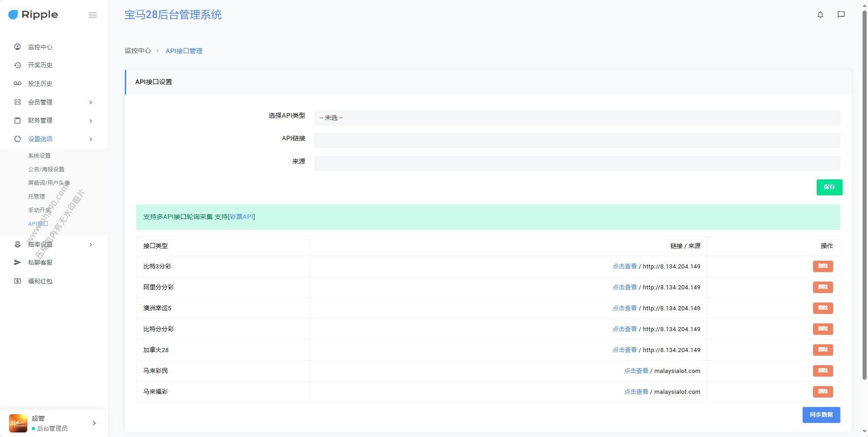Click the 开奖历史 history icon

[x=18, y=65]
